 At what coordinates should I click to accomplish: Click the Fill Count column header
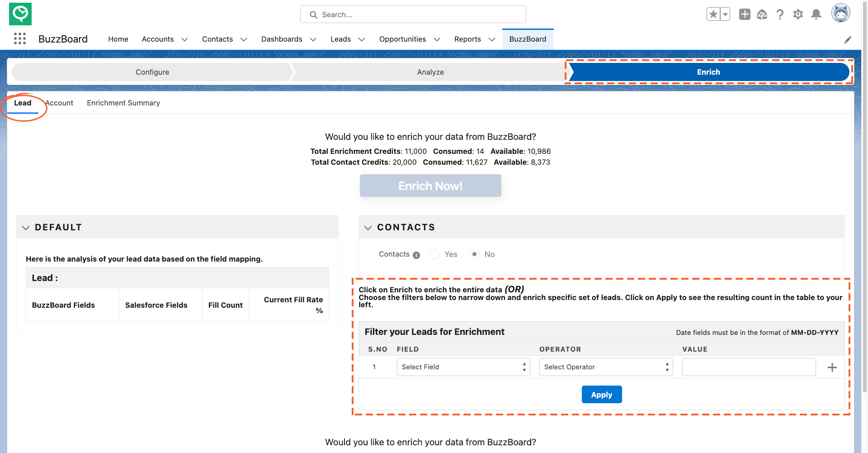225,305
